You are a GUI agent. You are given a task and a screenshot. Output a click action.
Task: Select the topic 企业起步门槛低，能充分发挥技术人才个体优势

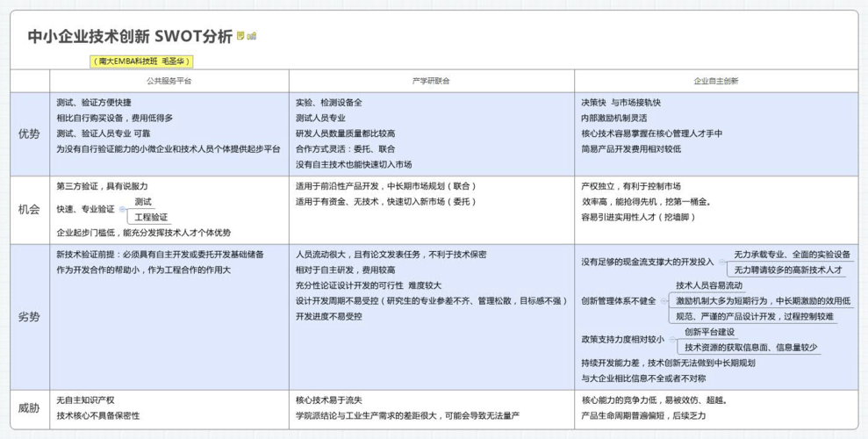[x=143, y=233]
